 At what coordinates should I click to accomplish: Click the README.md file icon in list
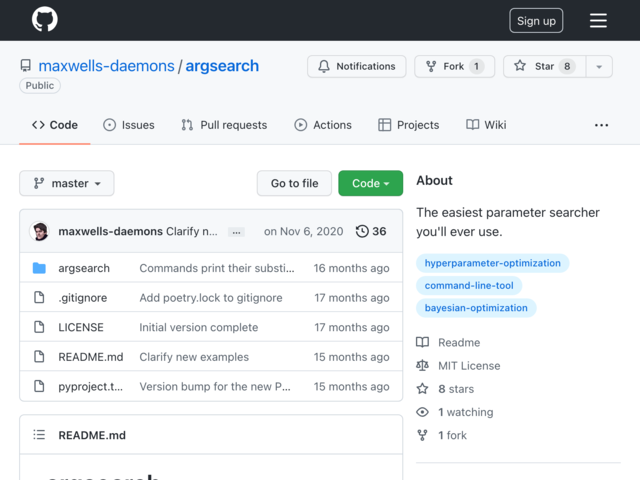pyautogui.click(x=39, y=356)
